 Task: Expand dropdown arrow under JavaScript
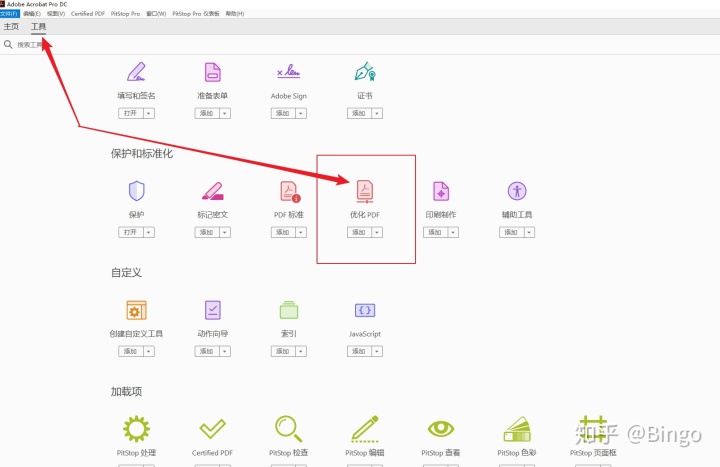click(377, 351)
